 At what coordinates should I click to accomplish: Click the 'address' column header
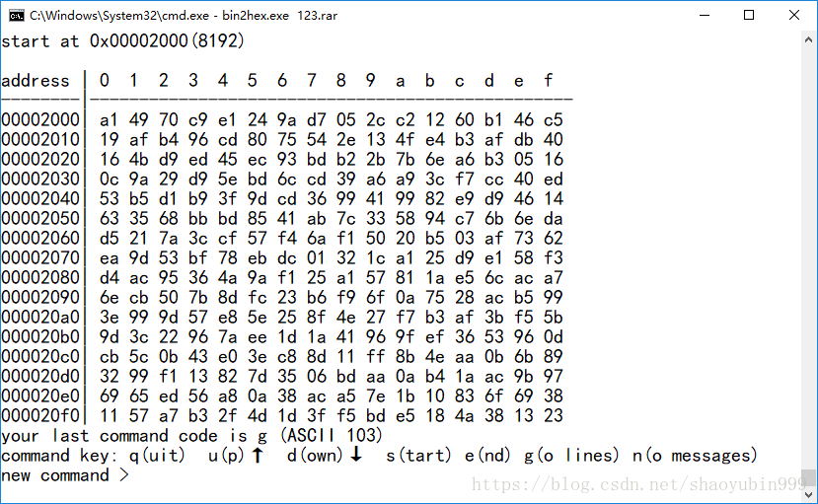(x=35, y=81)
